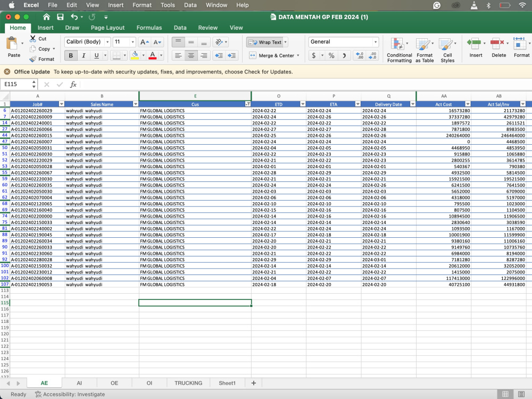Increase font size with large A
Viewport: 532px width, 399px height.
144,42
